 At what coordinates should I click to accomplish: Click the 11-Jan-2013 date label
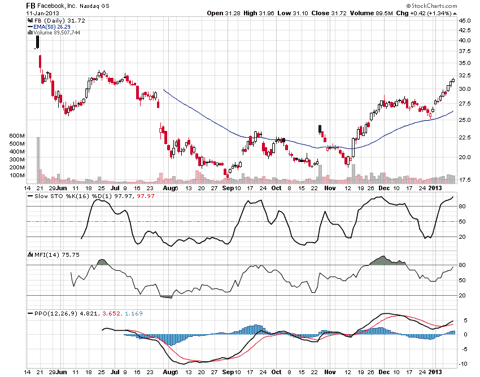click(x=43, y=13)
